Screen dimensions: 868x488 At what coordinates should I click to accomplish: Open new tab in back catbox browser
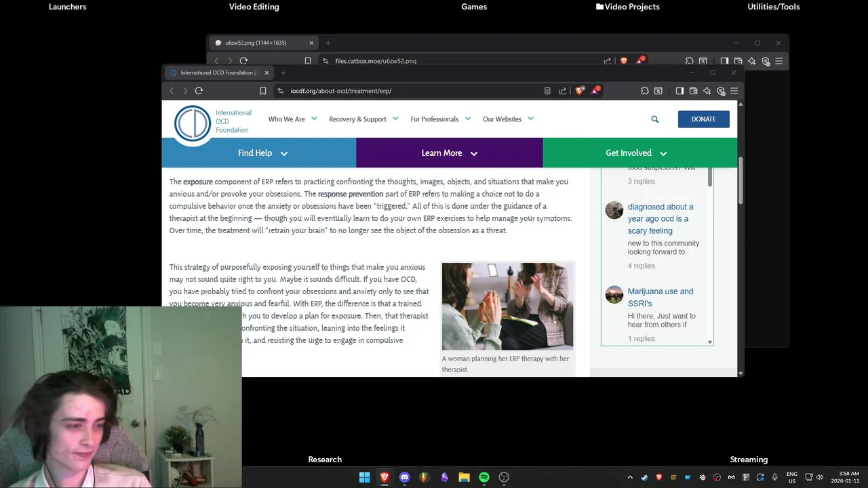328,43
